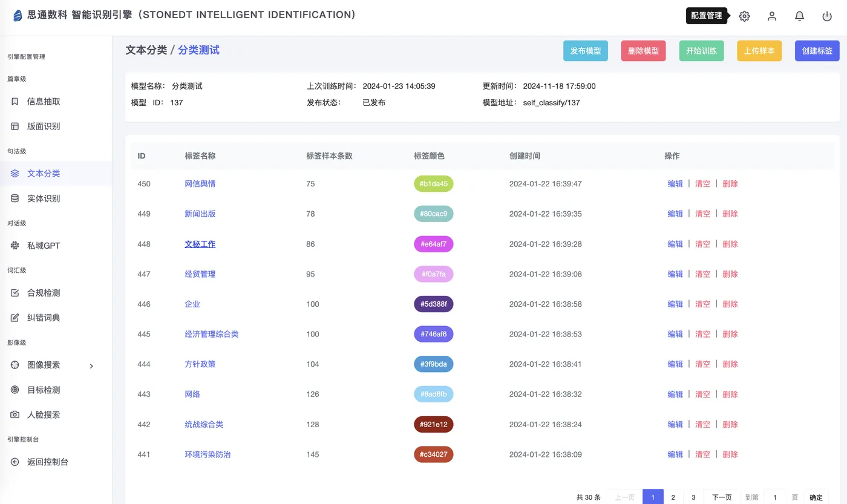847x504 pixels.
Task: Click the 标签样本条数 column header
Action: 329,156
